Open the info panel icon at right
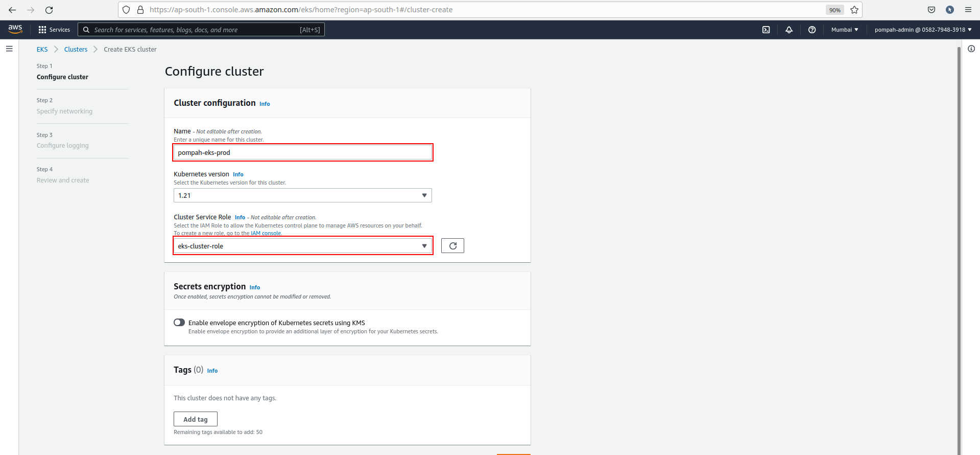 (x=971, y=49)
